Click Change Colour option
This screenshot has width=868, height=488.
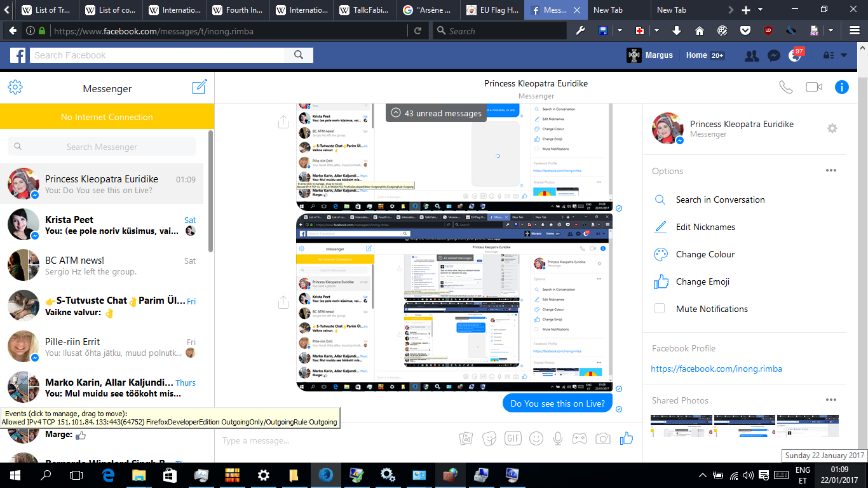click(705, 254)
